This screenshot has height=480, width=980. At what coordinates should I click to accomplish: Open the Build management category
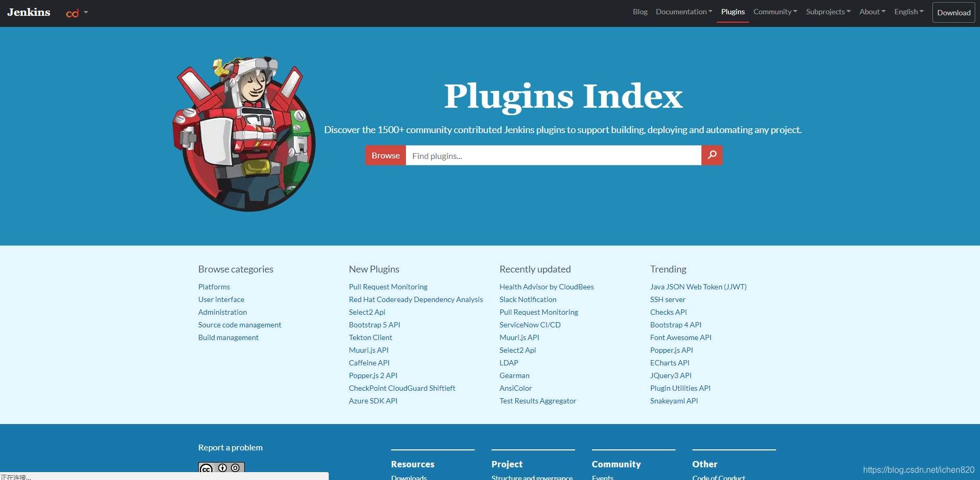pyautogui.click(x=228, y=337)
